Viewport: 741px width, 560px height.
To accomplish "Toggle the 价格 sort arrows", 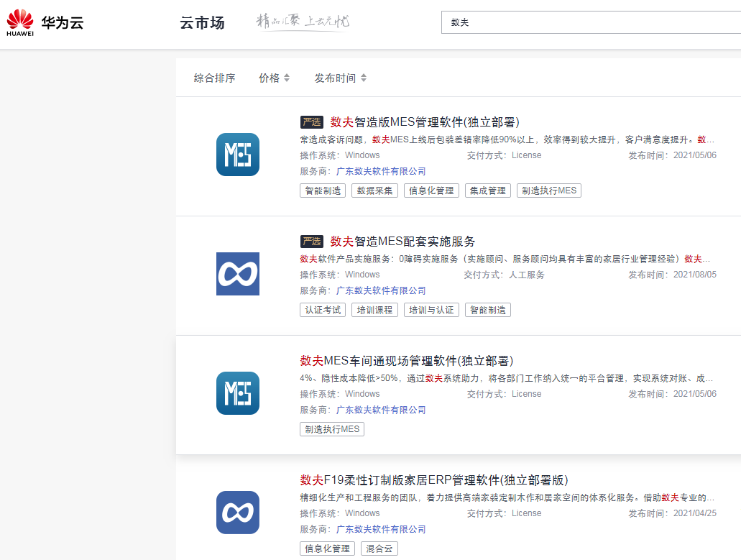I will point(286,78).
